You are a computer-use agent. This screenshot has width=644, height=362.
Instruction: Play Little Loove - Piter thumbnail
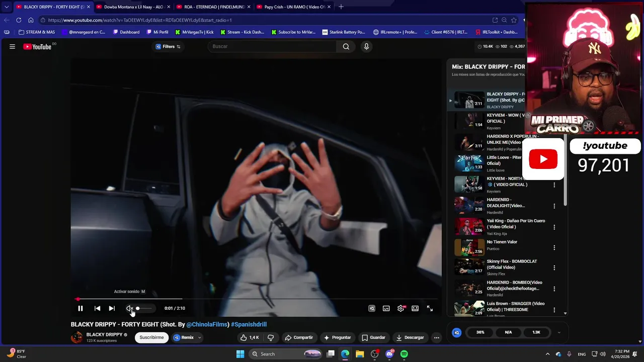469,163
